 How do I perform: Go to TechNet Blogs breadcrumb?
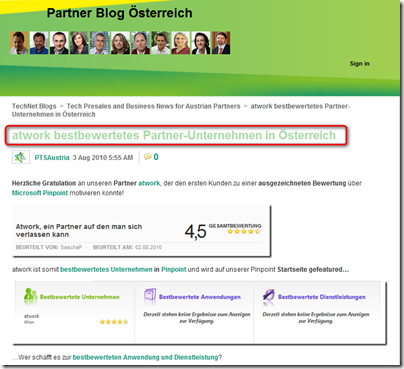[x=34, y=106]
